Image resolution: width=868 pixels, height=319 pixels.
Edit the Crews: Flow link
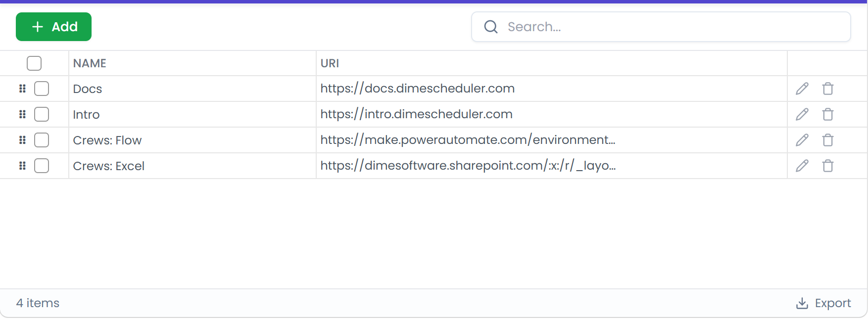(802, 140)
